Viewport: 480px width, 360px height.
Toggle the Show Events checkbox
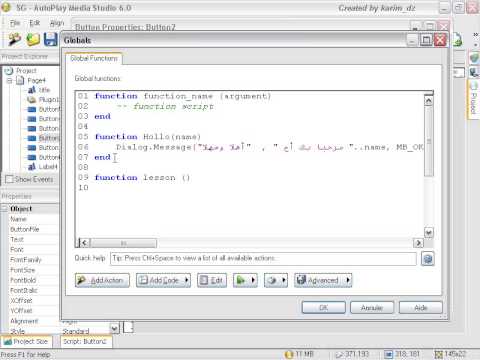pyautogui.click(x=9, y=179)
